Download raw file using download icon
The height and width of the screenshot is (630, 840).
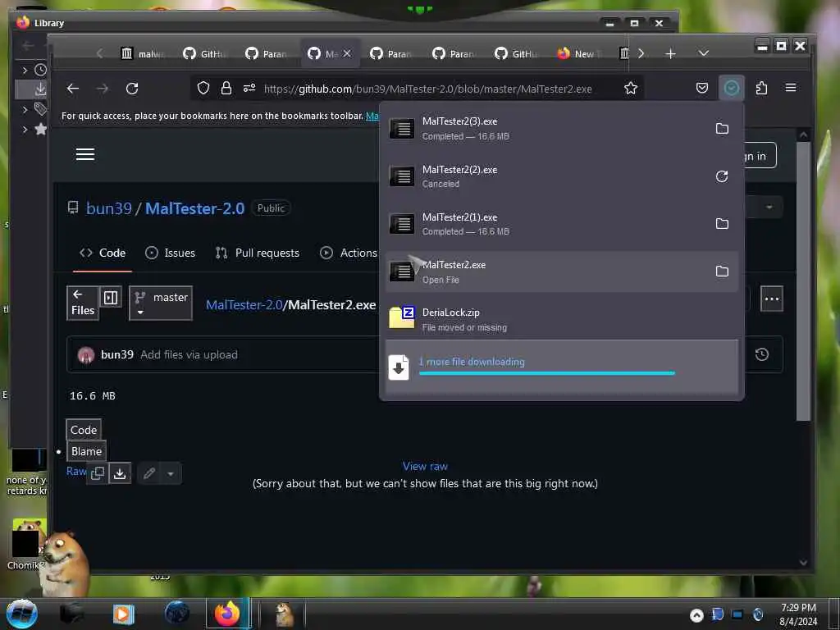120,473
